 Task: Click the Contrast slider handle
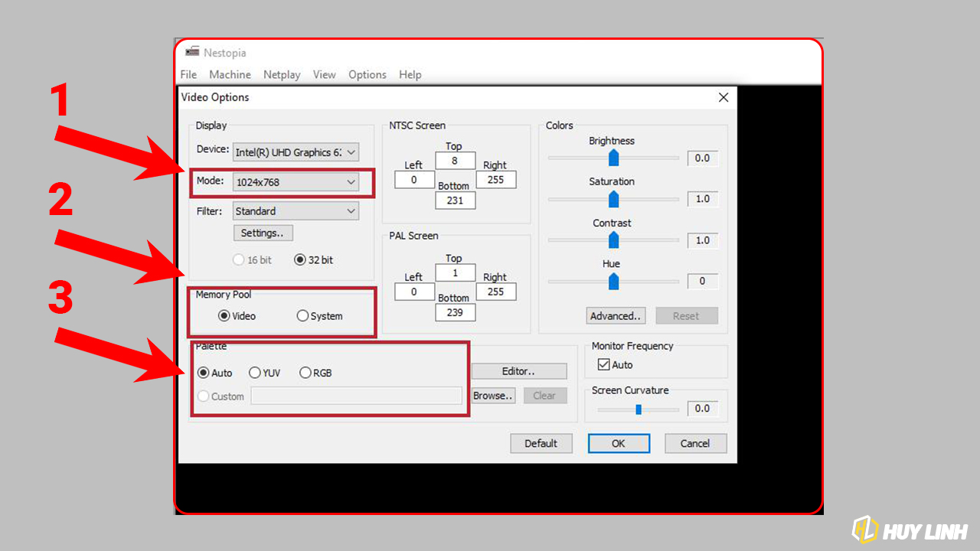613,240
